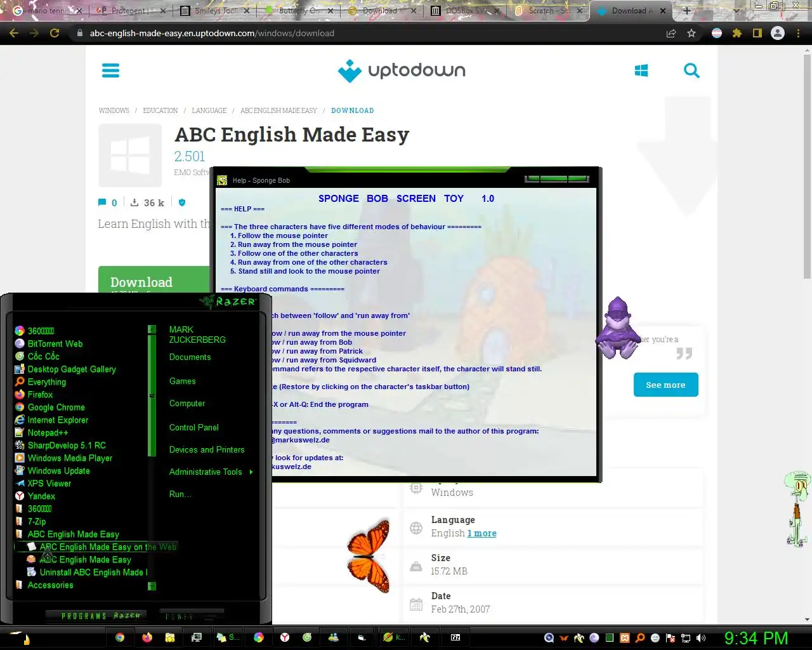Click the Squidward screen toy
812x650 pixels.
pyautogui.click(x=797, y=508)
